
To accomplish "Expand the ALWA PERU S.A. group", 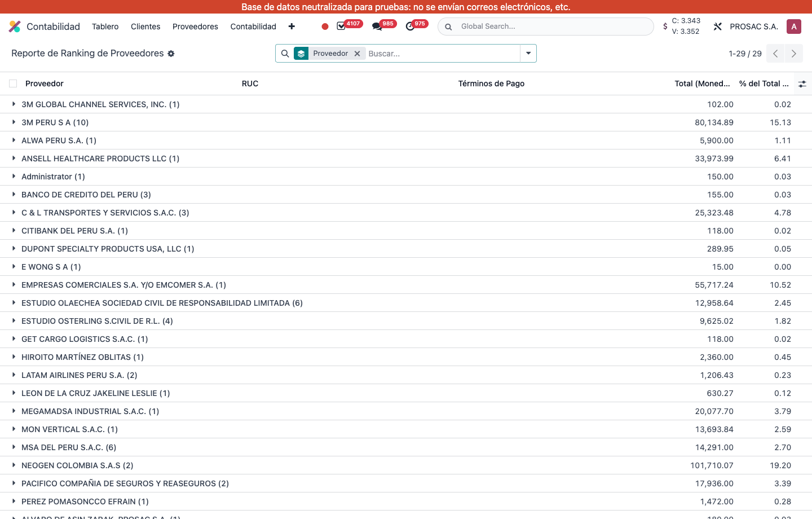I will 14,140.
